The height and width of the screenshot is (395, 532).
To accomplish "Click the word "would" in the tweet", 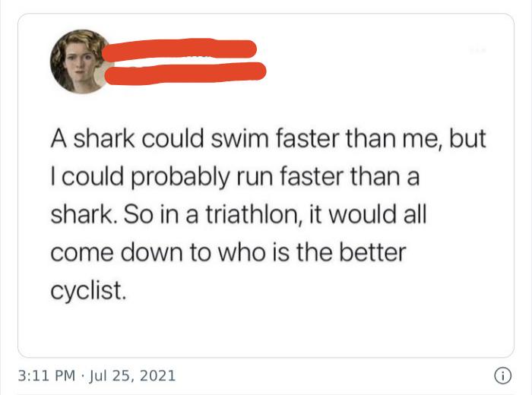I will click(352, 214).
